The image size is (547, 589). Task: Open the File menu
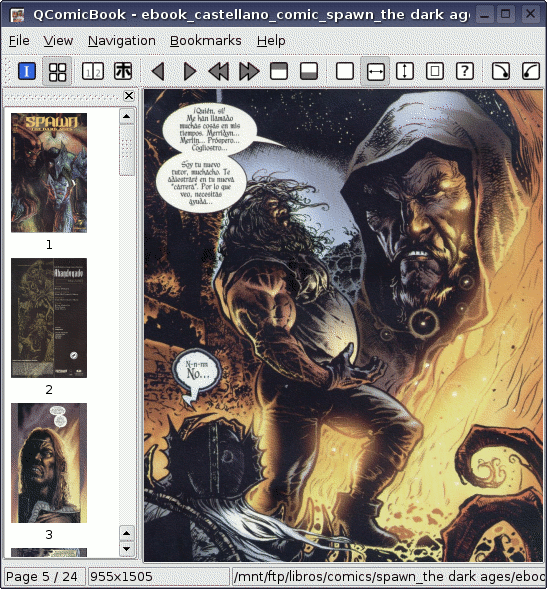[19, 41]
